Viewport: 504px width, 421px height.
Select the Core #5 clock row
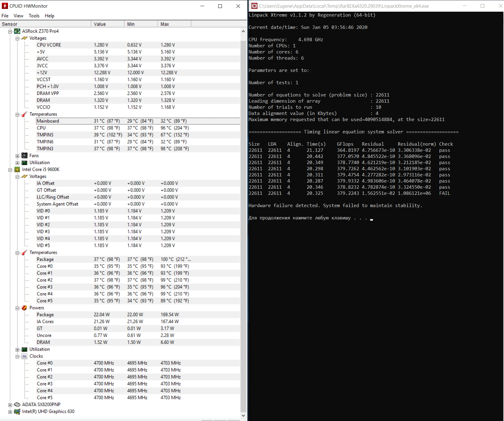click(138, 398)
